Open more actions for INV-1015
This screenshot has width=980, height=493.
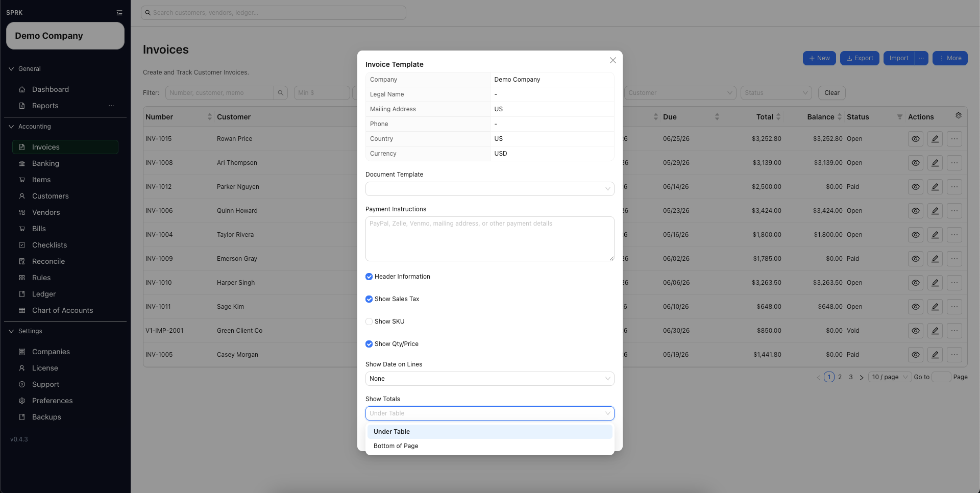click(x=954, y=139)
